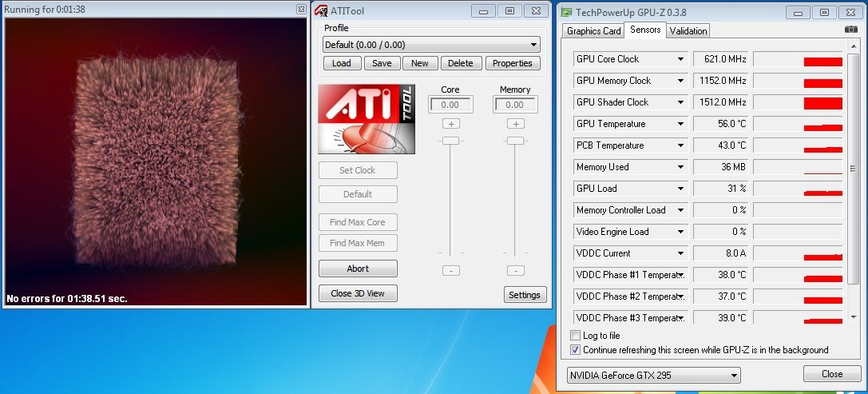The image size is (868, 394).
Task: Open the Profile Default dropdown
Action: tap(432, 45)
